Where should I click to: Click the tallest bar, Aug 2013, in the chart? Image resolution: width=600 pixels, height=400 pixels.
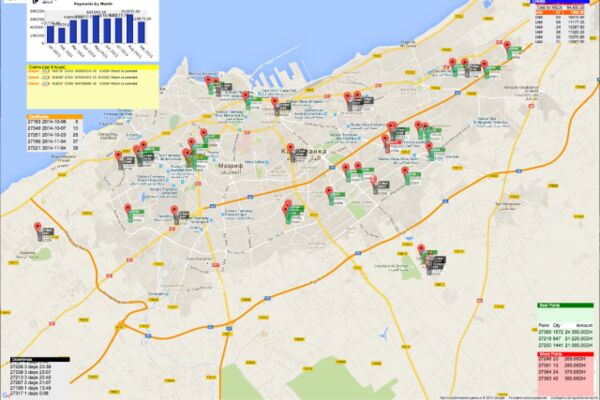tap(130, 29)
